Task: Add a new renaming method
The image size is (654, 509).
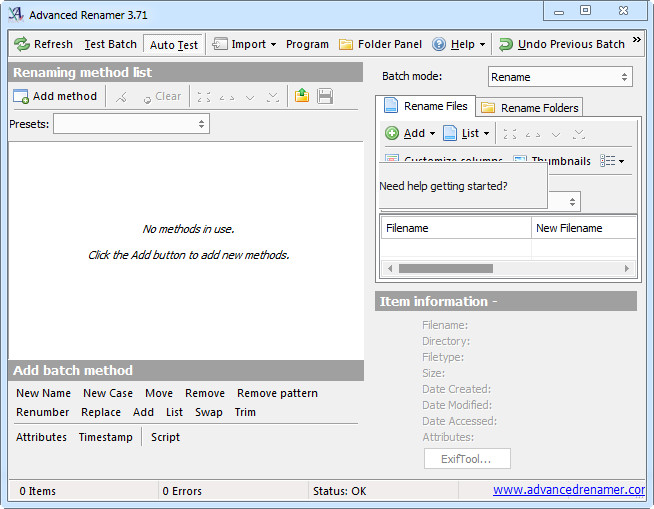Action: [55, 96]
